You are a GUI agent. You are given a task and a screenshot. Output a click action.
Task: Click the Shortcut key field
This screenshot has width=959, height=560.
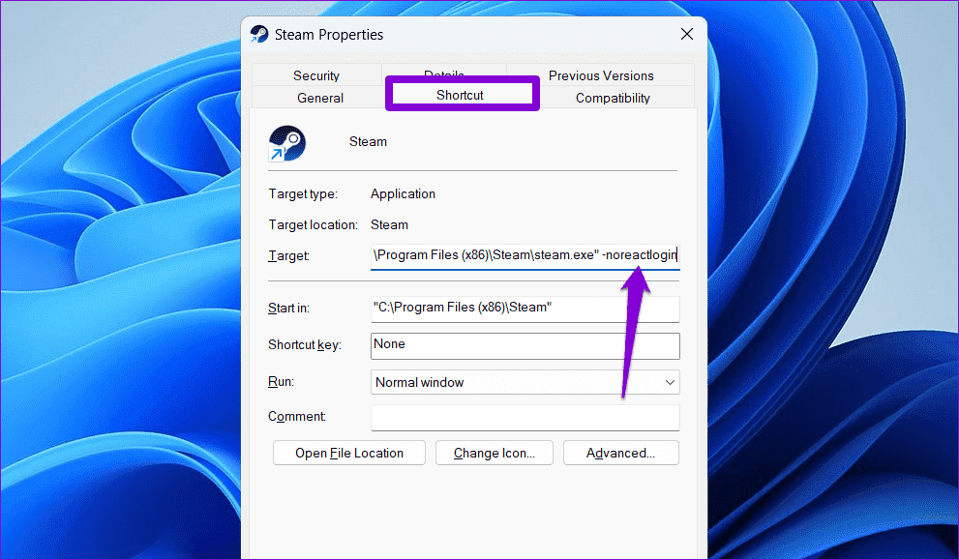tap(524, 345)
